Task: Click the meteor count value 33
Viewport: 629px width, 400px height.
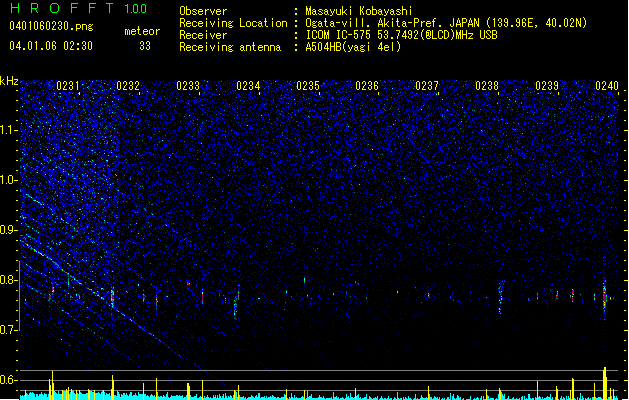Action: 145,46
